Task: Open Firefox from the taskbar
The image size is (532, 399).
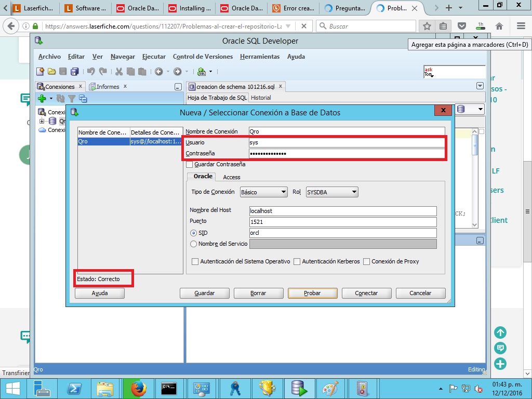Action: (139, 389)
